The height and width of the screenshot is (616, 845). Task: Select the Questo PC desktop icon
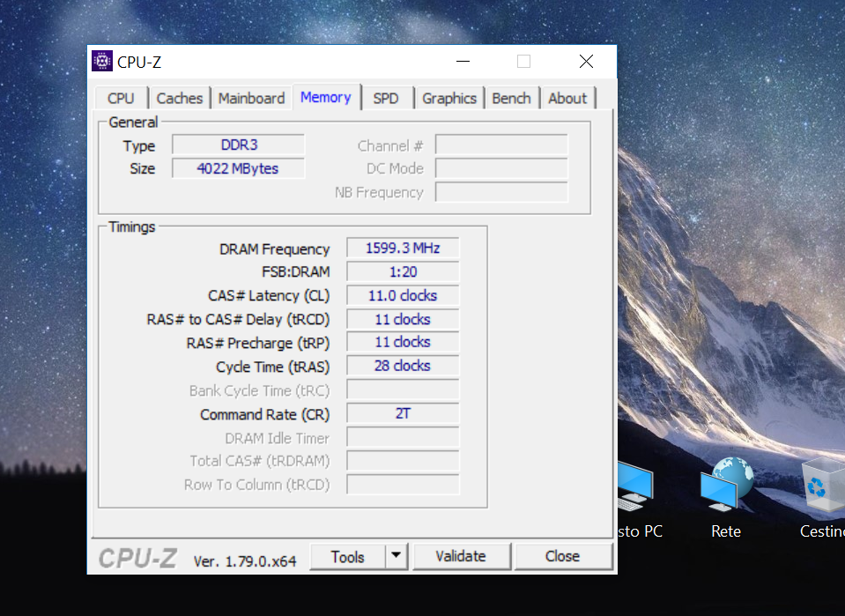pos(639,499)
